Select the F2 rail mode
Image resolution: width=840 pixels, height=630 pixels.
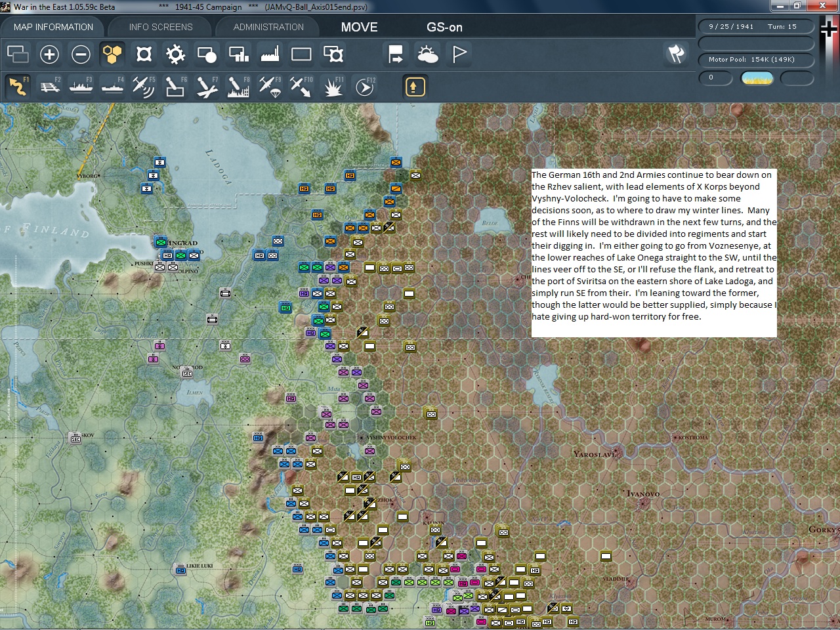pos(50,86)
